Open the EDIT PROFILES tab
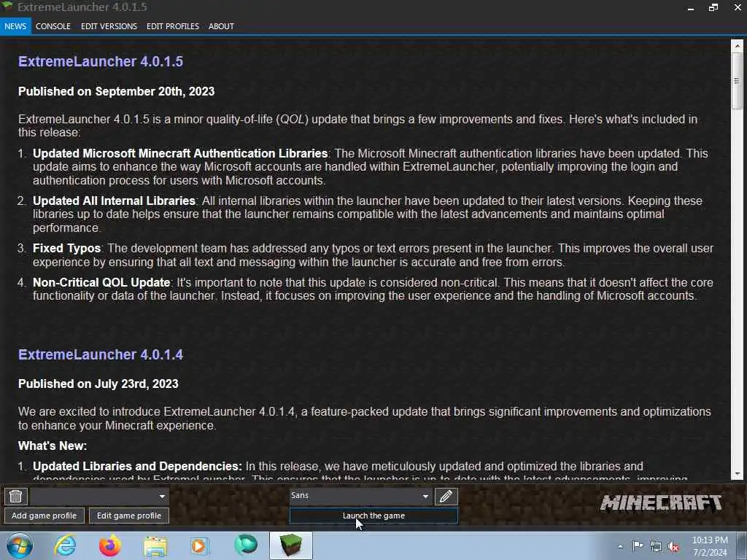747x560 pixels. click(172, 26)
